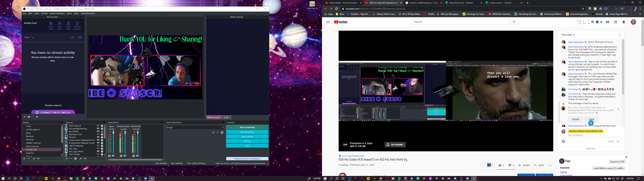Switch to the Chat tab in OBS
Viewport: 644px width, 181px height.
(x=226, y=117)
